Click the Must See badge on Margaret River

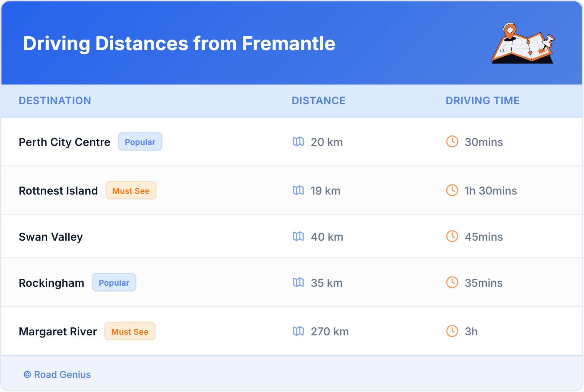click(x=130, y=331)
